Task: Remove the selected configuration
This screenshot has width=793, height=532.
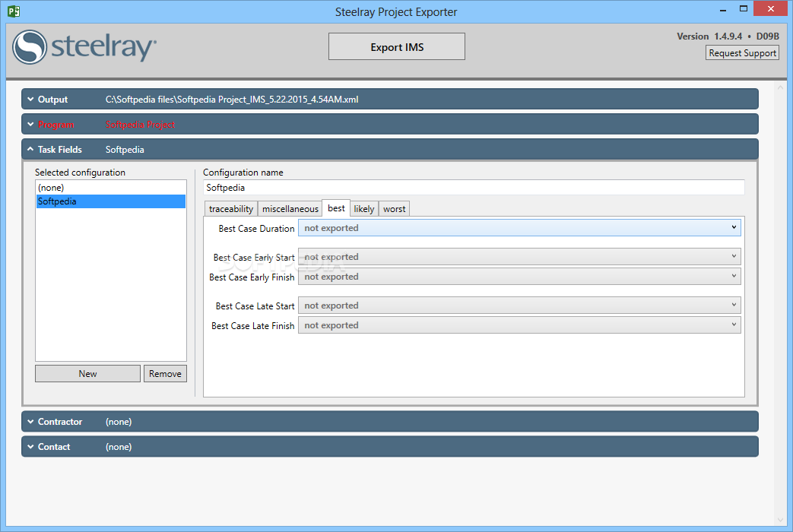Action: coord(165,374)
